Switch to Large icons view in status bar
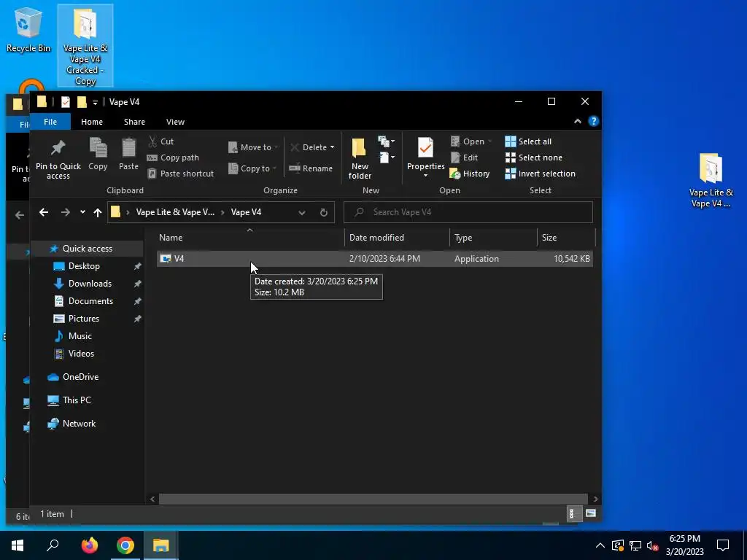Viewport: 747px width, 560px height. tap(591, 513)
